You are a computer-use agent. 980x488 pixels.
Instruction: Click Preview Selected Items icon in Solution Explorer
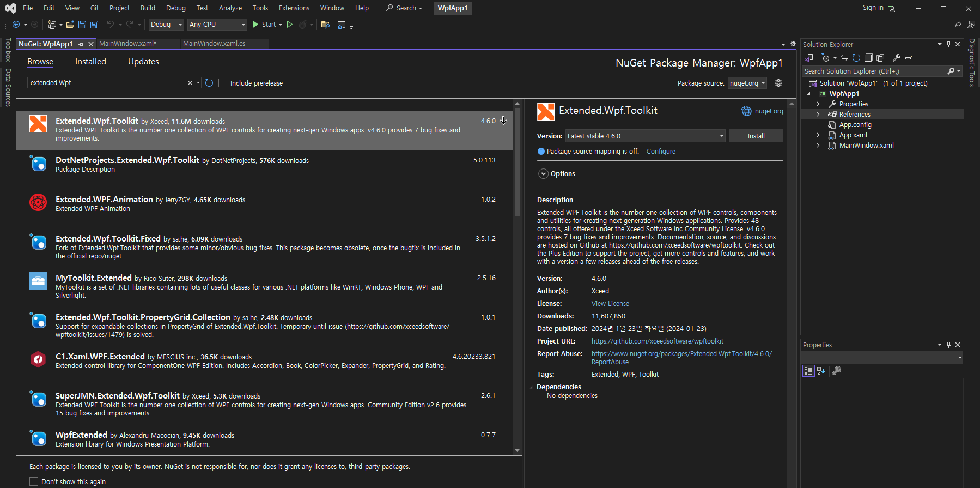(x=909, y=58)
